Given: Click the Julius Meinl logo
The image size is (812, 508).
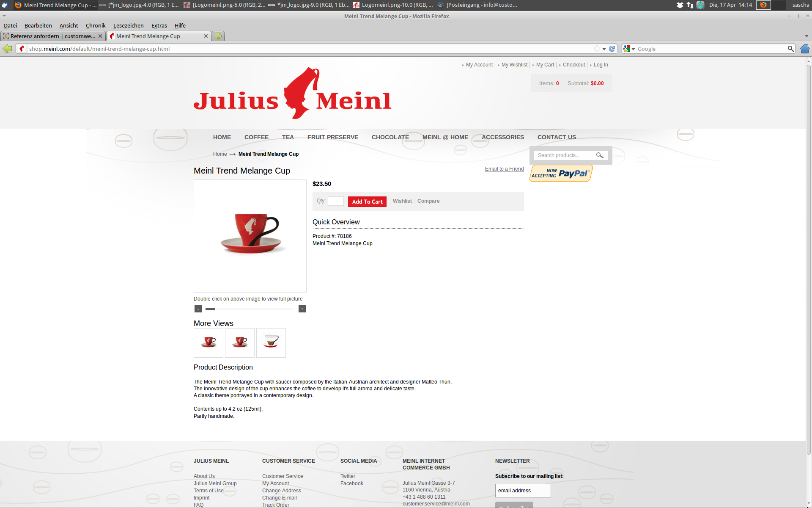Looking at the screenshot, I should click(293, 93).
